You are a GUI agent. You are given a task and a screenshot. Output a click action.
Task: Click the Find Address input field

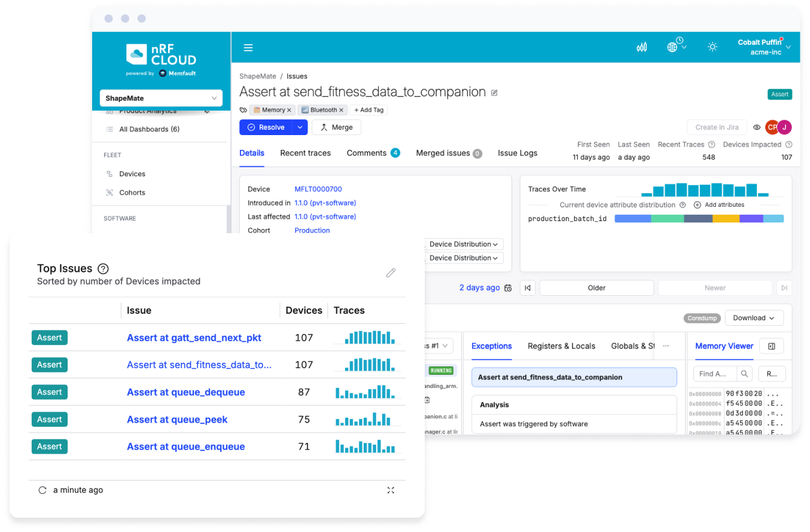715,374
